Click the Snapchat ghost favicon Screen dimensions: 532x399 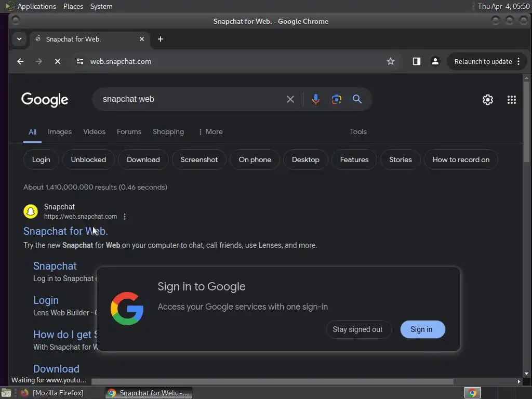31,211
